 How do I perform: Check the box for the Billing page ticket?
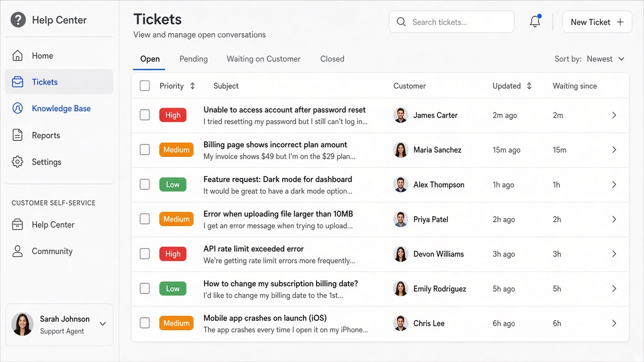(x=145, y=150)
